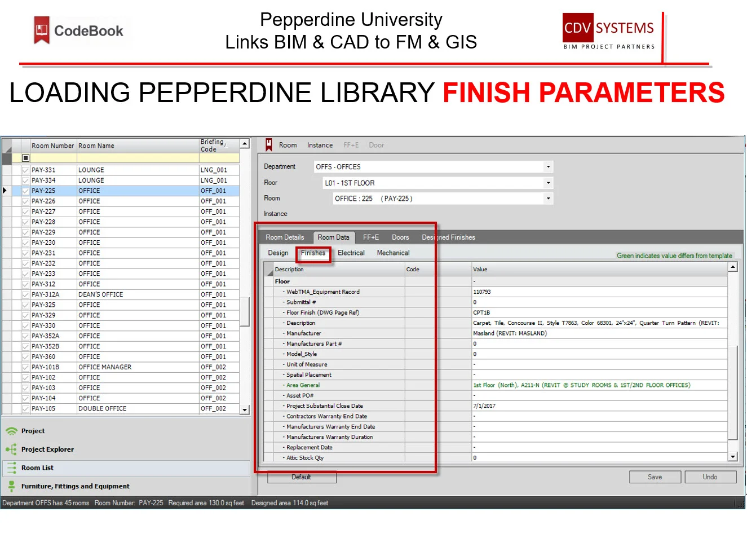Image resolution: width=747 pixels, height=560 pixels.
Task: Select the Attic Stock Qty row
Action: (x=496, y=458)
